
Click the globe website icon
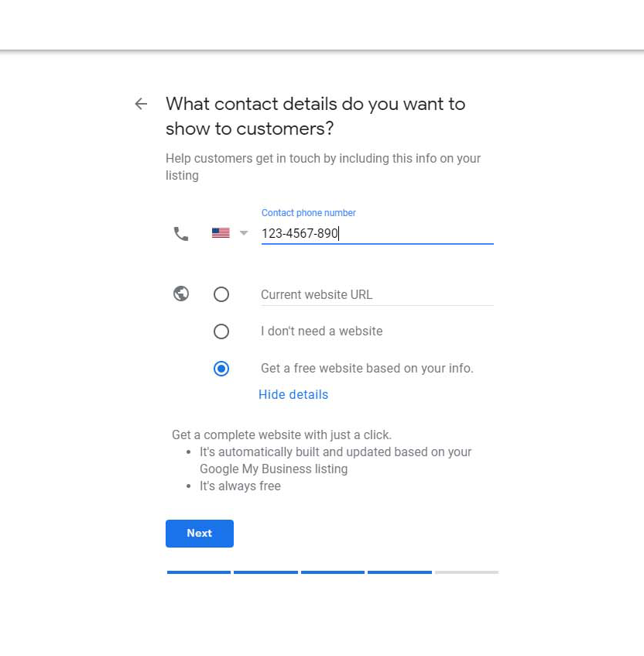click(181, 294)
